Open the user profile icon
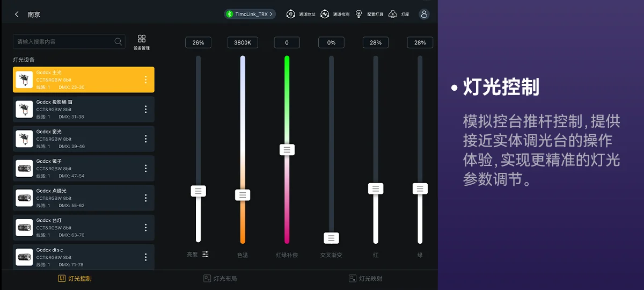Screen dimensions: 644x290 [x=424, y=14]
